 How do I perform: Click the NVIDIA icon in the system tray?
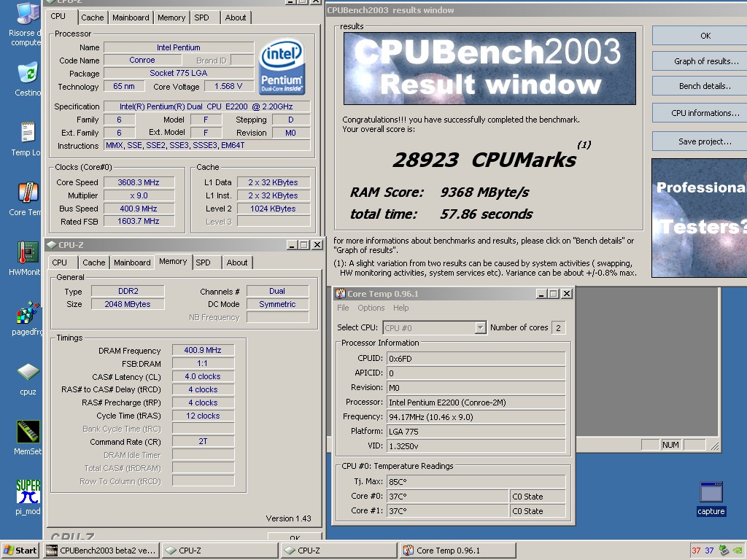tap(738, 551)
